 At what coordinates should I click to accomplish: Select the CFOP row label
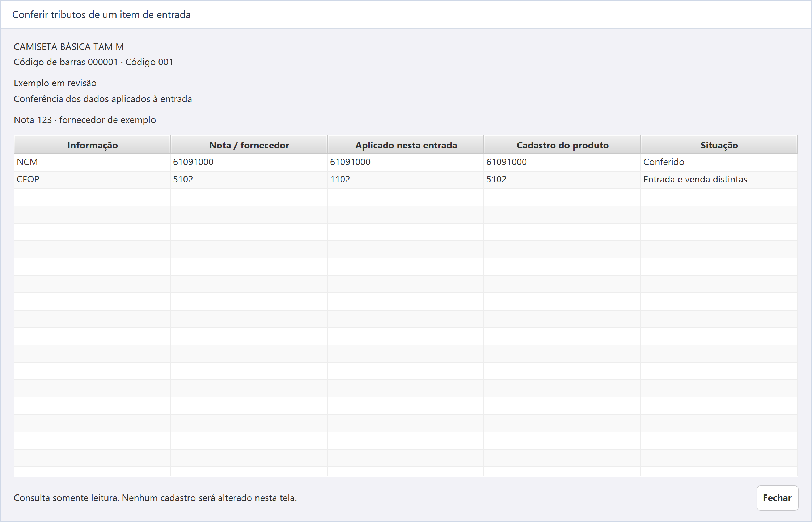coord(28,180)
